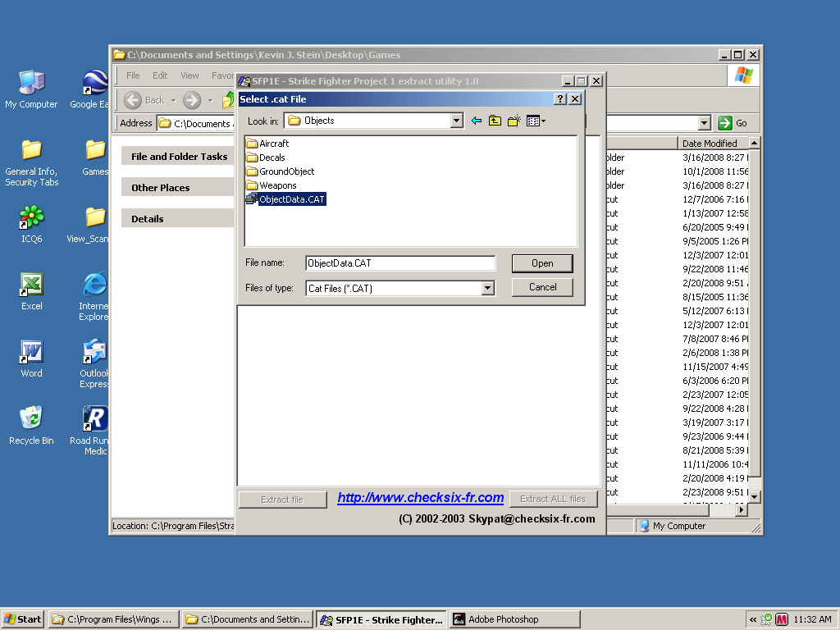Click the Explorer vertical scrollbar up arrow
Screen dimensions: 840x630
[754, 143]
